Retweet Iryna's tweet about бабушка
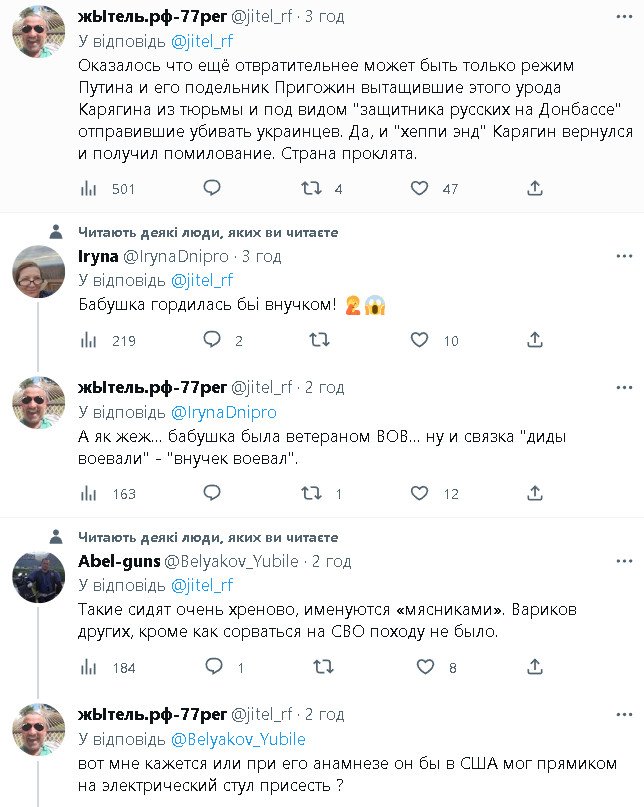 (x=318, y=340)
